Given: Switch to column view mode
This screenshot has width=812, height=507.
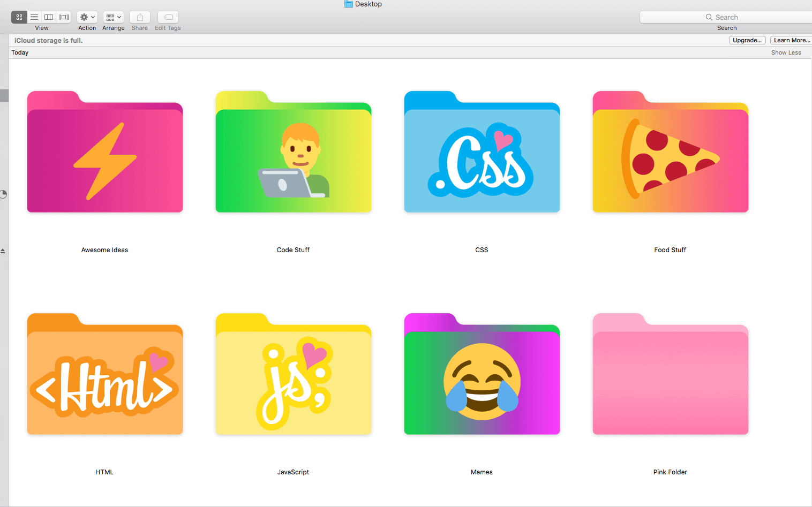Looking at the screenshot, I should [48, 17].
